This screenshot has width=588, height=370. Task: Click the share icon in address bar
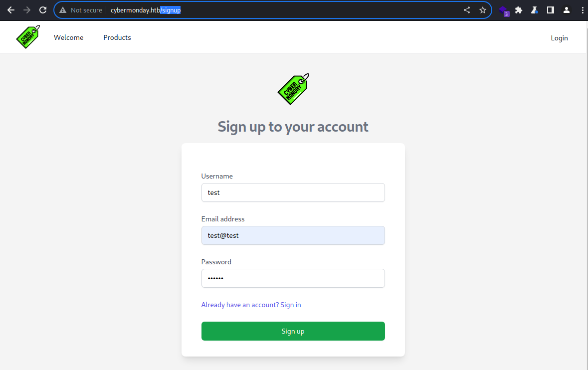pyautogui.click(x=466, y=10)
